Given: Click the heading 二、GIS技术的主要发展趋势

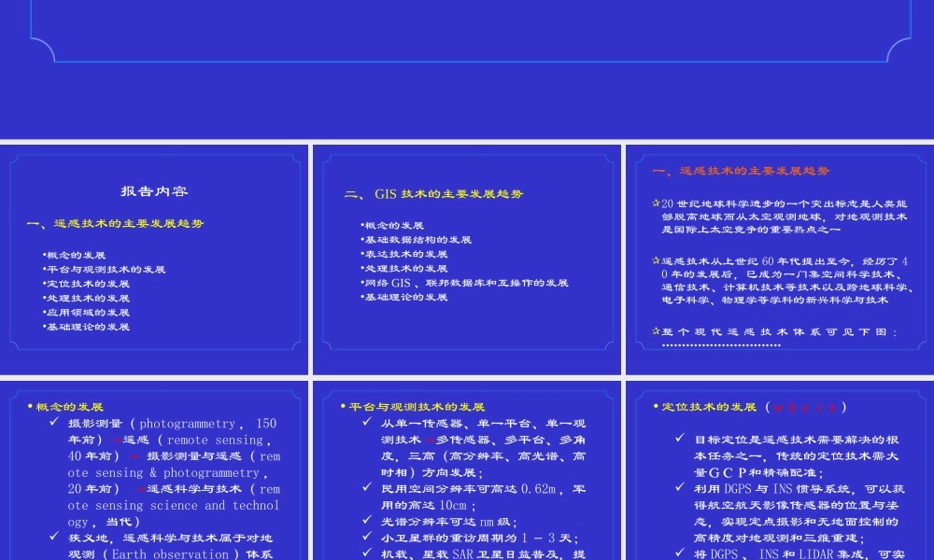Looking at the screenshot, I should coord(432,194).
